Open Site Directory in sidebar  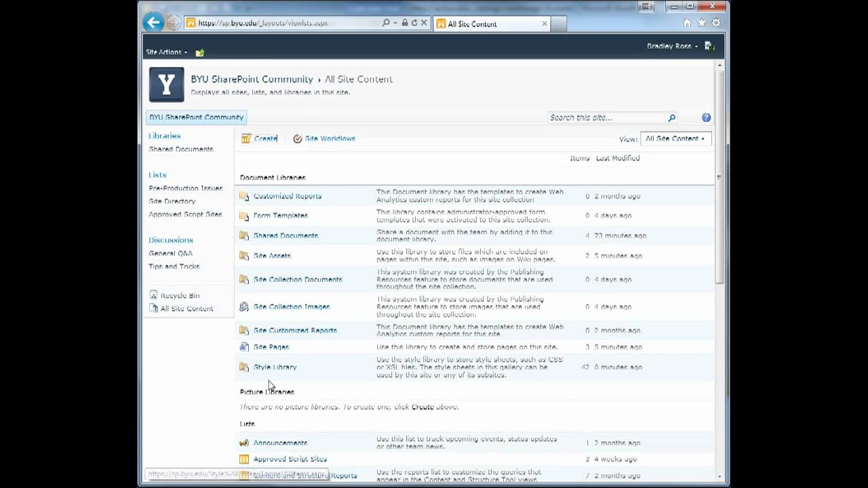(172, 201)
